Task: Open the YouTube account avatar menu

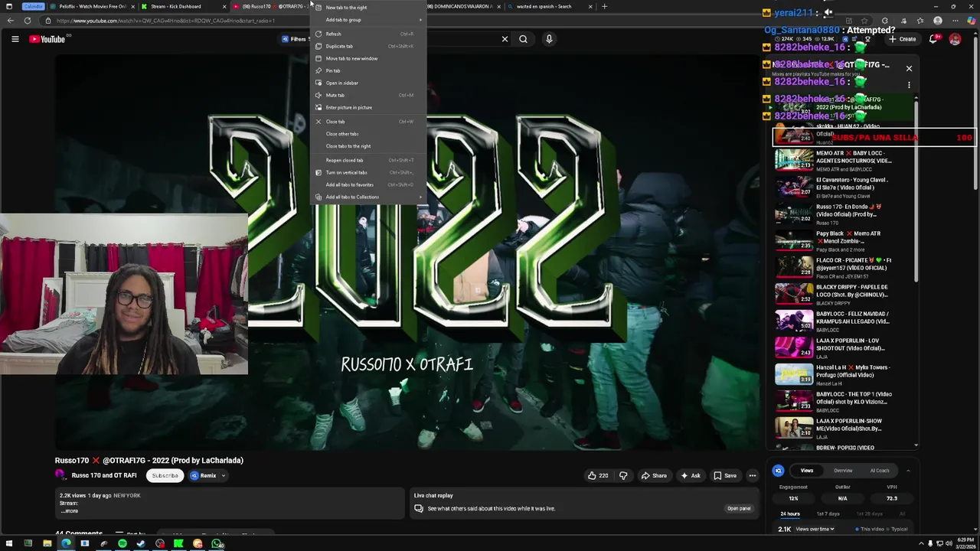Action: pos(955,39)
